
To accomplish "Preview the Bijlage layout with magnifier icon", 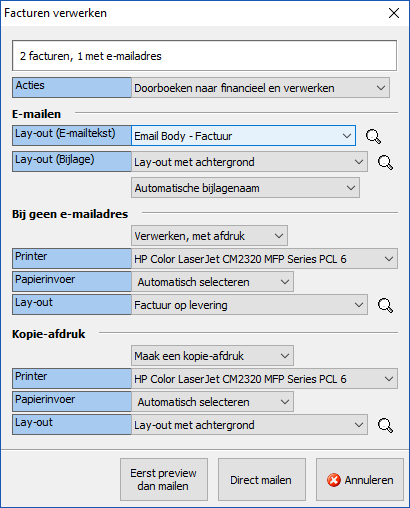I will (385, 162).
